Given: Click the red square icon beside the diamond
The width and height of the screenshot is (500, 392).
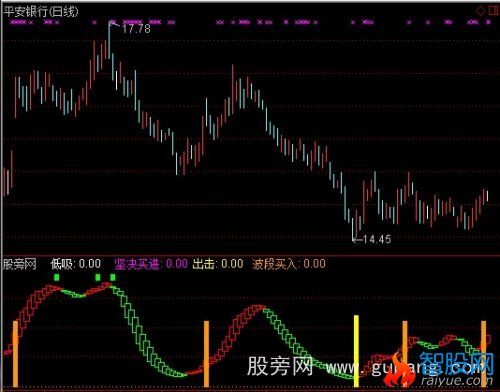Looking at the screenshot, I should click(493, 10).
